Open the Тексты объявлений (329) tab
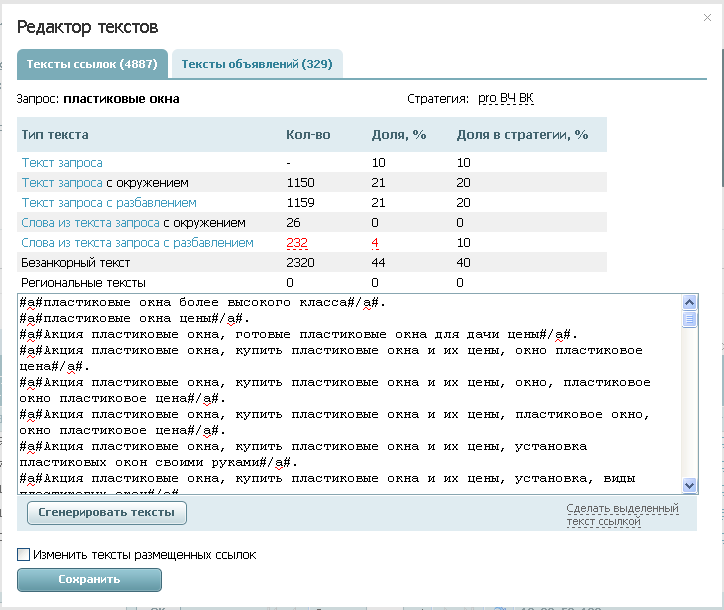 [256, 64]
